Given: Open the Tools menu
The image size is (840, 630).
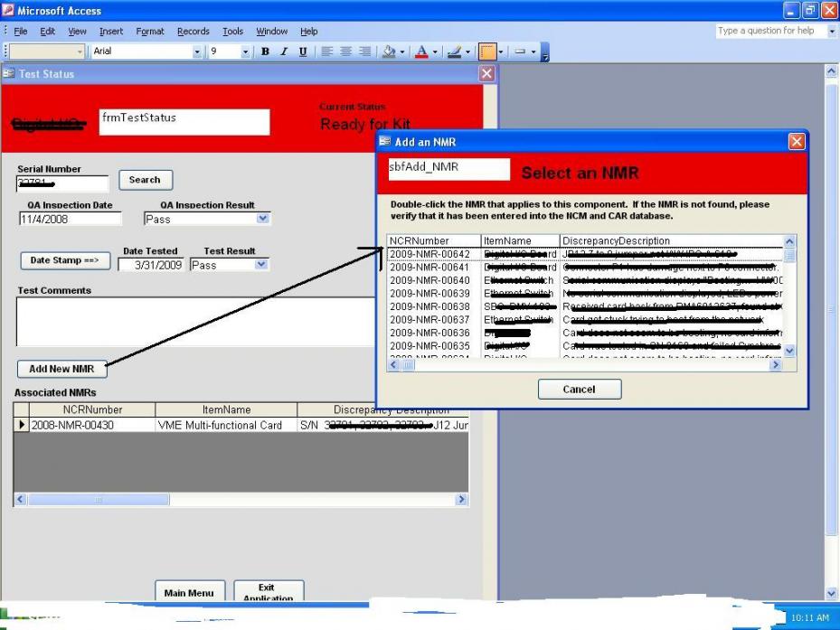Looking at the screenshot, I should pos(232,31).
